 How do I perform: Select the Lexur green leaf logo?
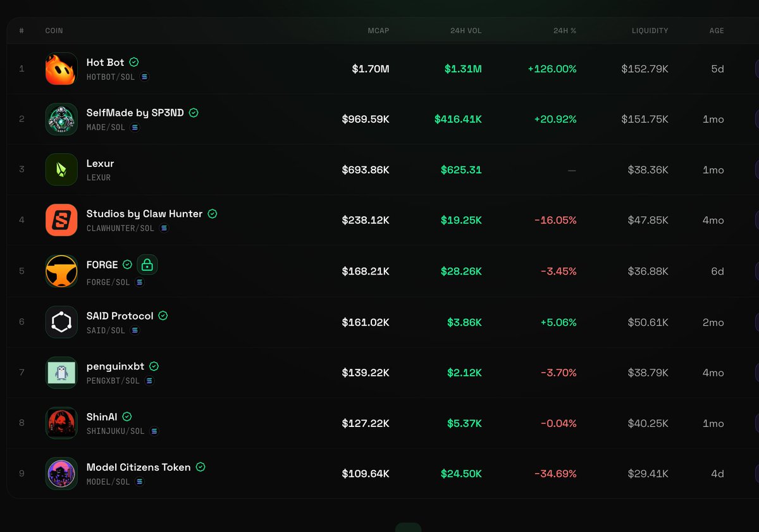point(61,170)
